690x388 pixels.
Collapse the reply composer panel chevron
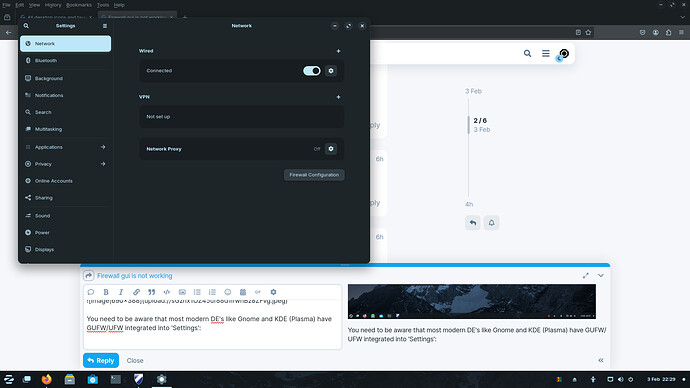pos(601,275)
